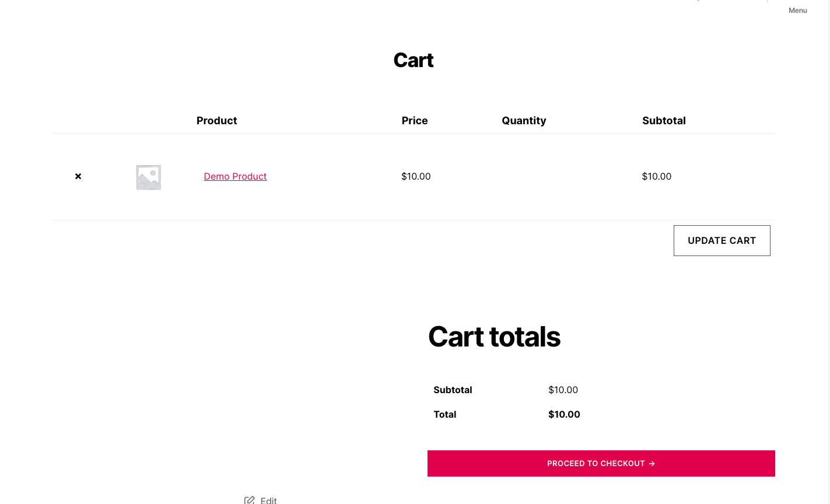The image size is (830, 504).
Task: Click the Cart totals heading
Action: coord(494,337)
